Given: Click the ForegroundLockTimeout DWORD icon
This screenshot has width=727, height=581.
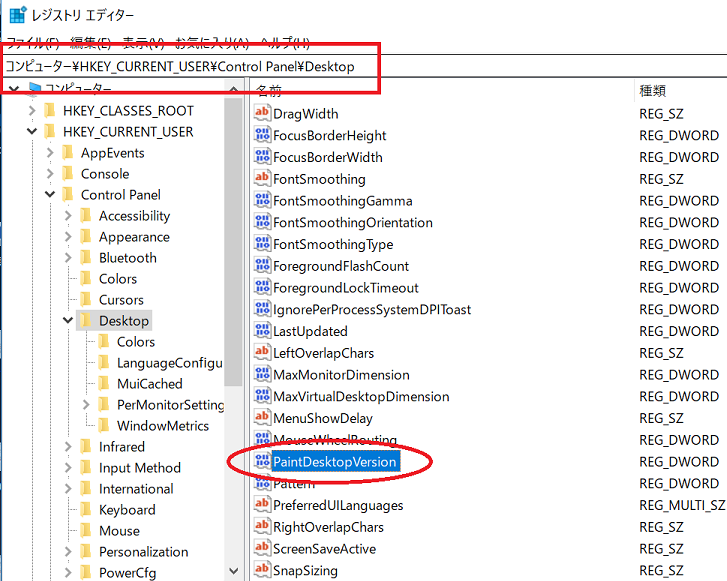Looking at the screenshot, I should pyautogui.click(x=262, y=287).
